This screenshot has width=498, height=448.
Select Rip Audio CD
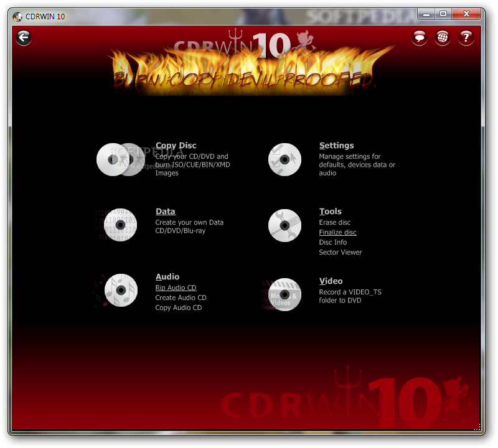tap(176, 288)
